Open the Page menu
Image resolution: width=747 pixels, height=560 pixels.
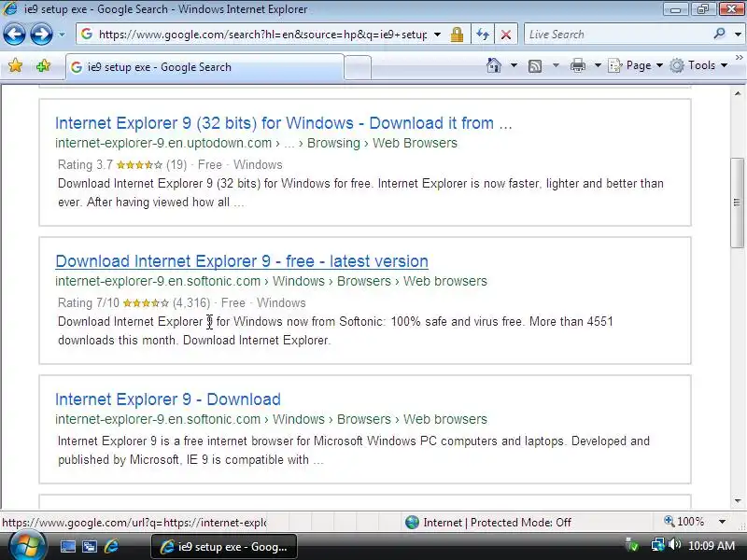pyautogui.click(x=636, y=65)
